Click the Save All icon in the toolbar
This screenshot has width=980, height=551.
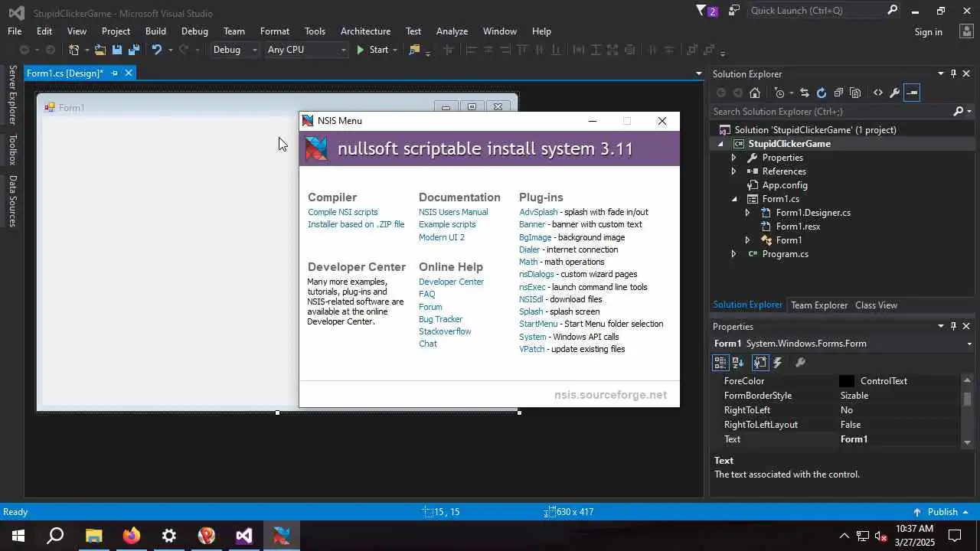tap(134, 50)
